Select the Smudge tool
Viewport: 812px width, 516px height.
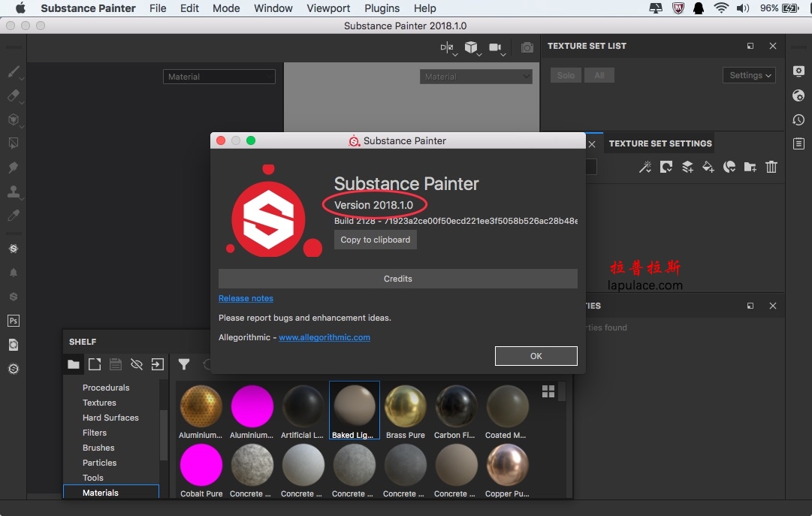click(14, 167)
